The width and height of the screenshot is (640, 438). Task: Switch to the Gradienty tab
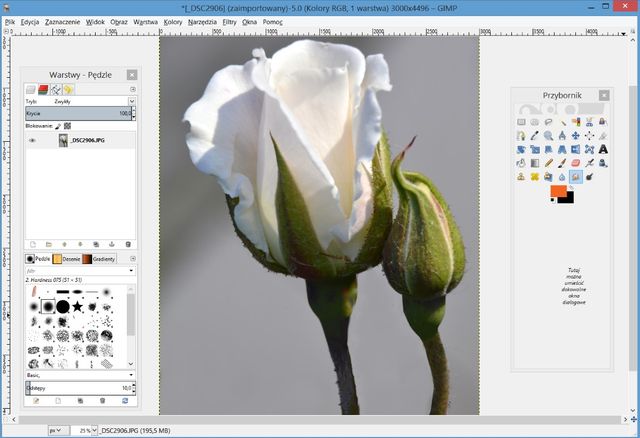99,258
